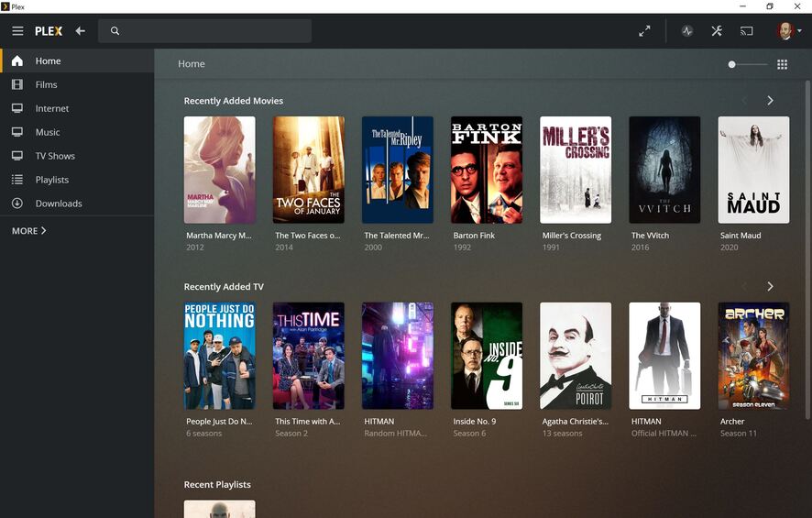Show next Recently Added TV page

coord(770,286)
